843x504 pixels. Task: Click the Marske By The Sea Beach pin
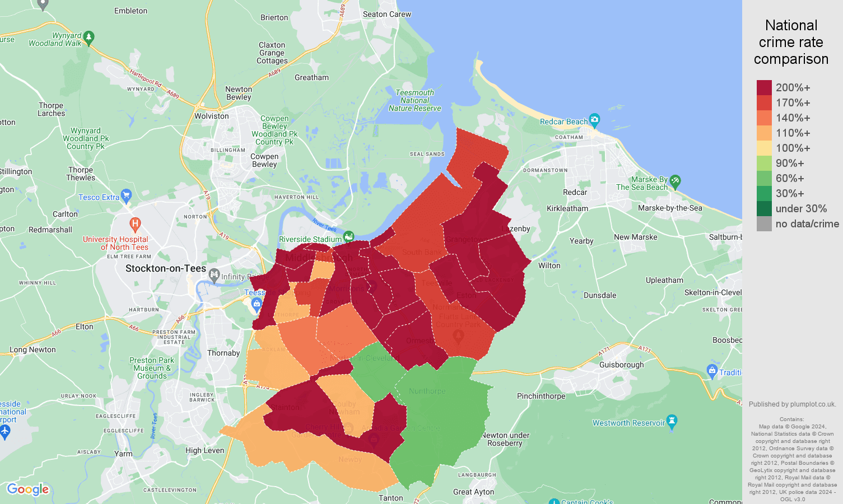coord(675,181)
